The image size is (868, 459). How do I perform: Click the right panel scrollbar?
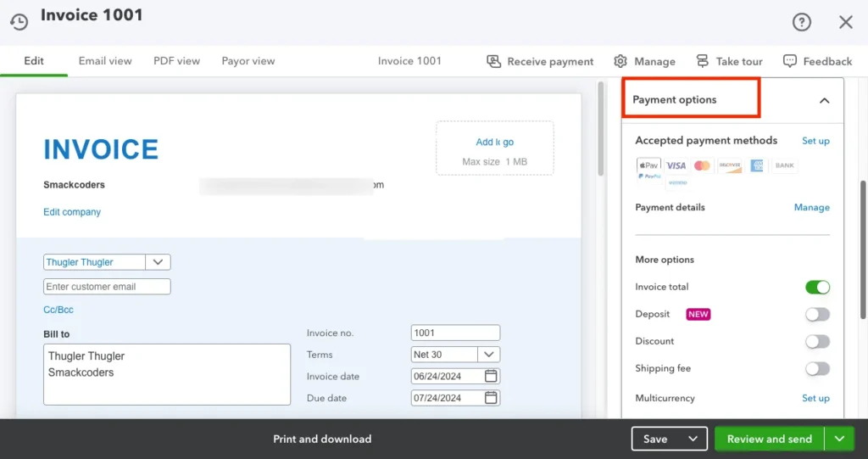862,249
